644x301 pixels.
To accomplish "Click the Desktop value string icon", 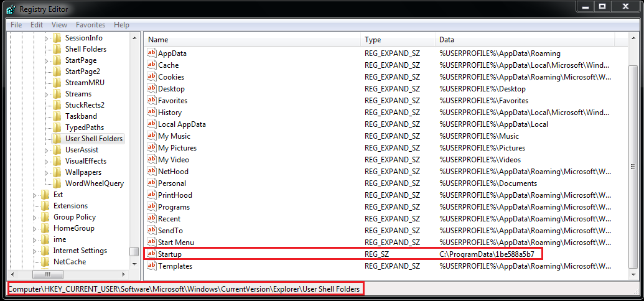I will click(151, 89).
